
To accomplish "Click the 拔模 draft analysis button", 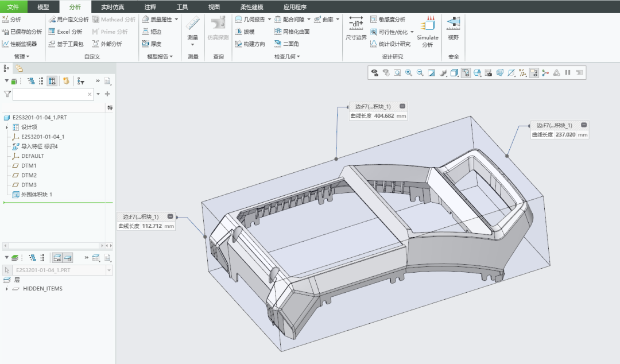I will pos(245,32).
